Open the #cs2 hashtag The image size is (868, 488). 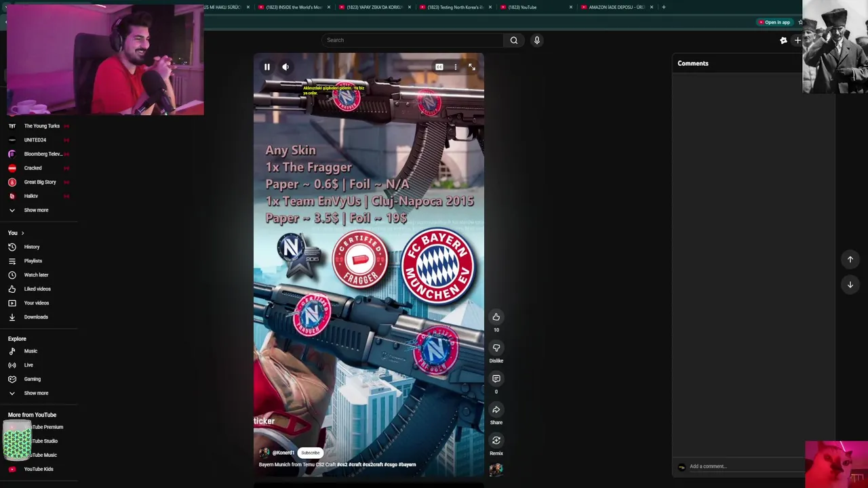(x=342, y=465)
